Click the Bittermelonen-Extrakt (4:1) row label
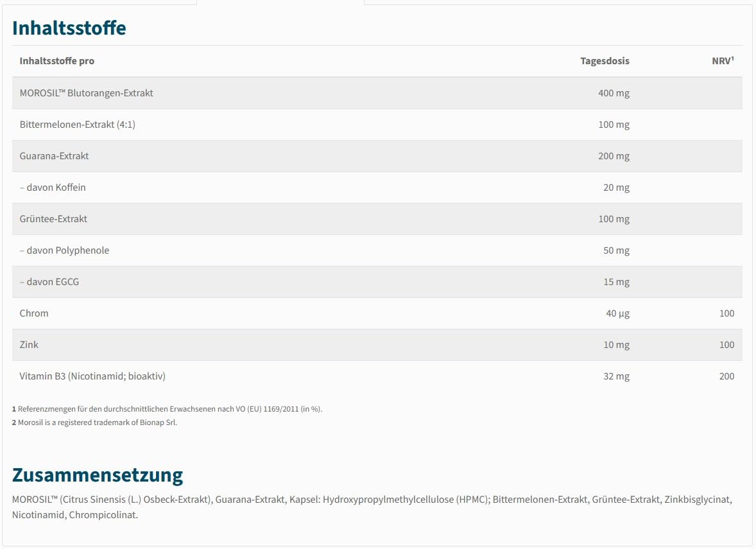 (77, 125)
